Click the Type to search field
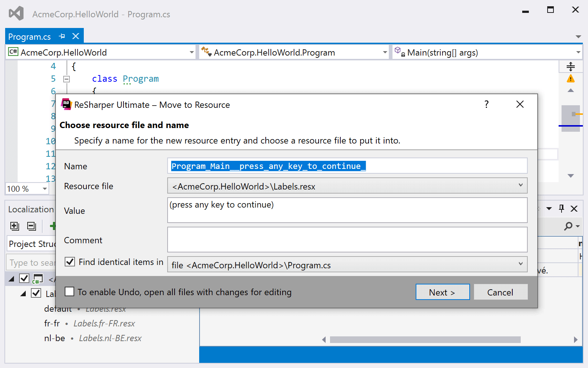588x368 pixels. pyautogui.click(x=31, y=263)
